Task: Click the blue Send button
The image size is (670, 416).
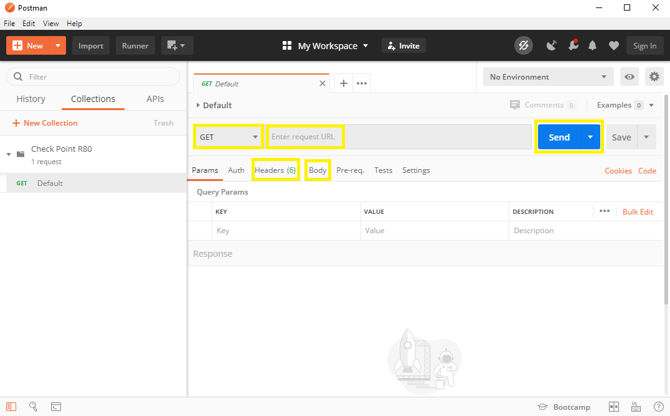Action: point(559,137)
